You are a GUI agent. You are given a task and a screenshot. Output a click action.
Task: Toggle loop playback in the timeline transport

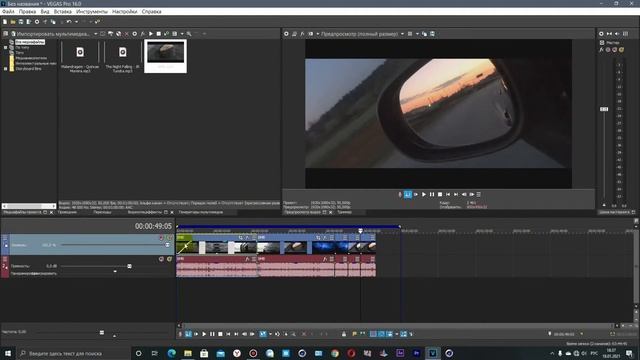click(188, 334)
